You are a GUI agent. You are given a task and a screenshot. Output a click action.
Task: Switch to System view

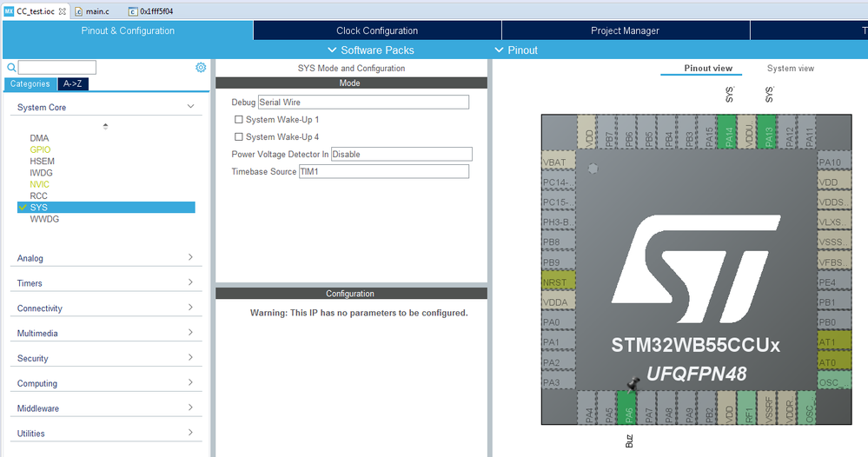coord(791,68)
